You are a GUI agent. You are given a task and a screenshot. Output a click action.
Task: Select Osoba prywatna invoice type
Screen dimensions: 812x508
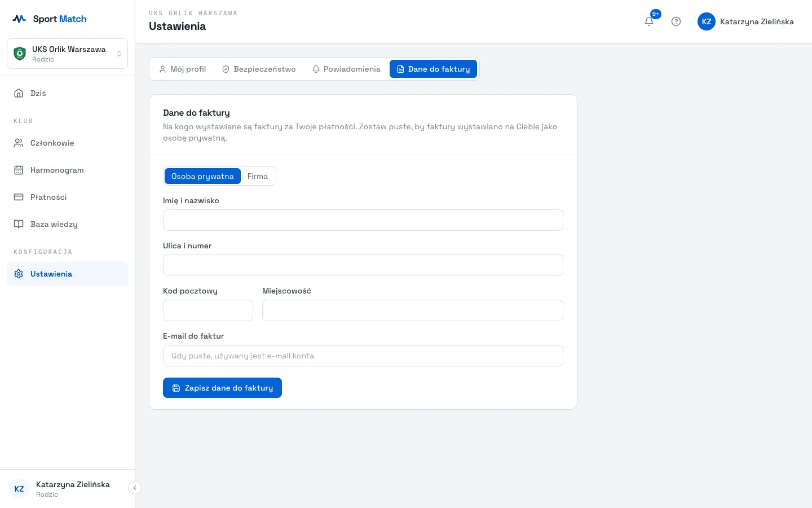click(202, 176)
